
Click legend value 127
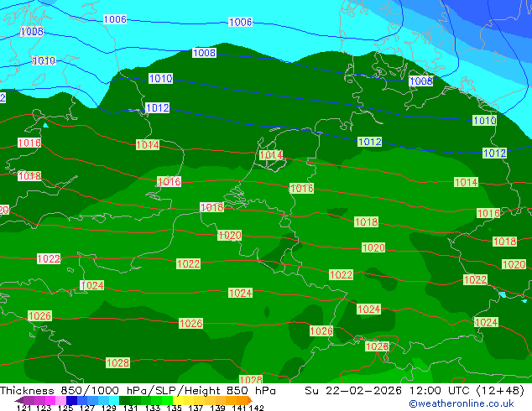(87, 408)
